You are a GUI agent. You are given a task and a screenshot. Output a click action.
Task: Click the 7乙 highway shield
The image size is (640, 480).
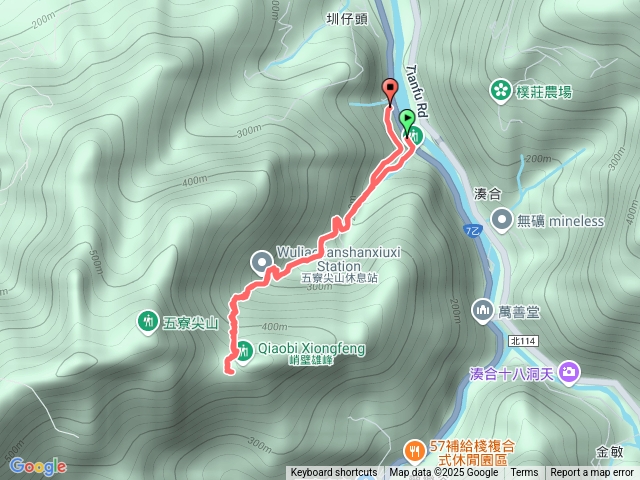[473, 230]
